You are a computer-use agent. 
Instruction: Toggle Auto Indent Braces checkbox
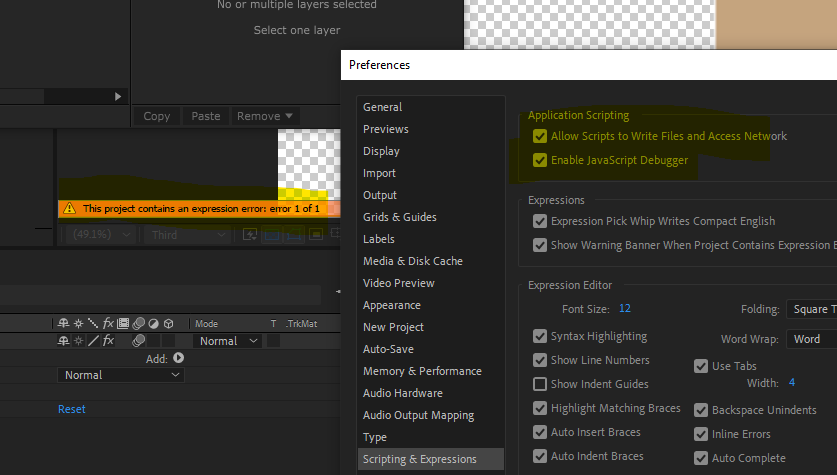pyautogui.click(x=540, y=456)
